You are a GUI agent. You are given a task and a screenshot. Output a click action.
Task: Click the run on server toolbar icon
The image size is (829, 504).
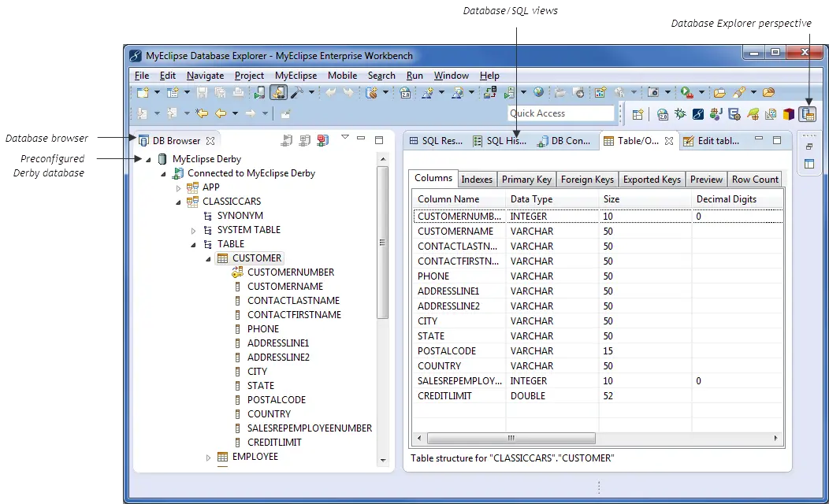point(509,92)
